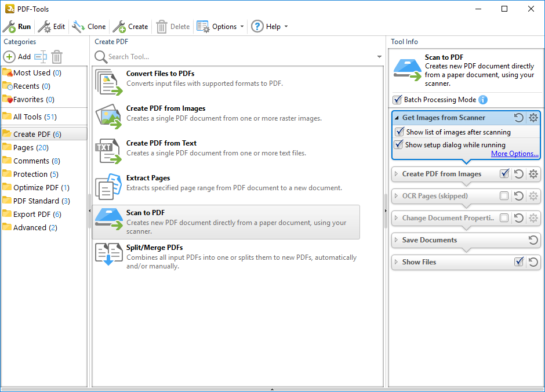Expand the Show Files step

tap(396, 262)
